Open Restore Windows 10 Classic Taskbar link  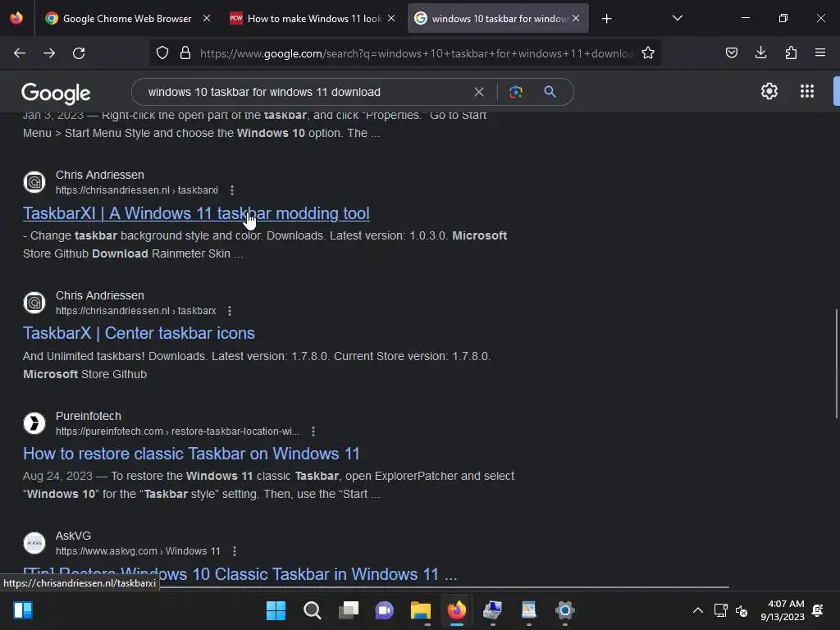click(240, 574)
